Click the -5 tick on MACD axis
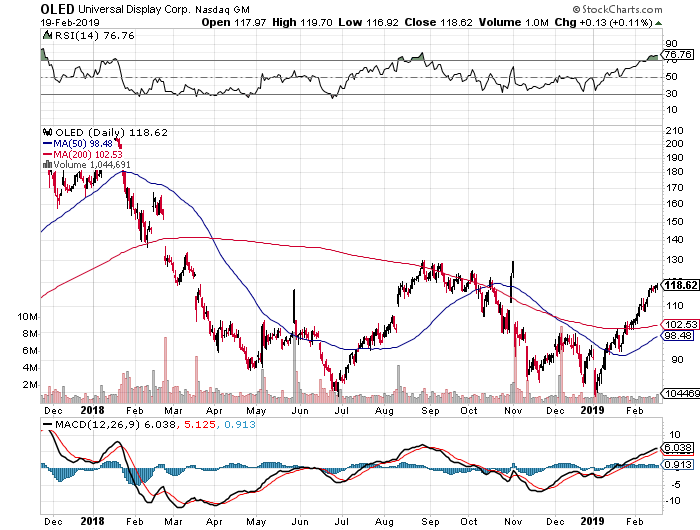Viewport: 700px width, 530px height. (674, 484)
